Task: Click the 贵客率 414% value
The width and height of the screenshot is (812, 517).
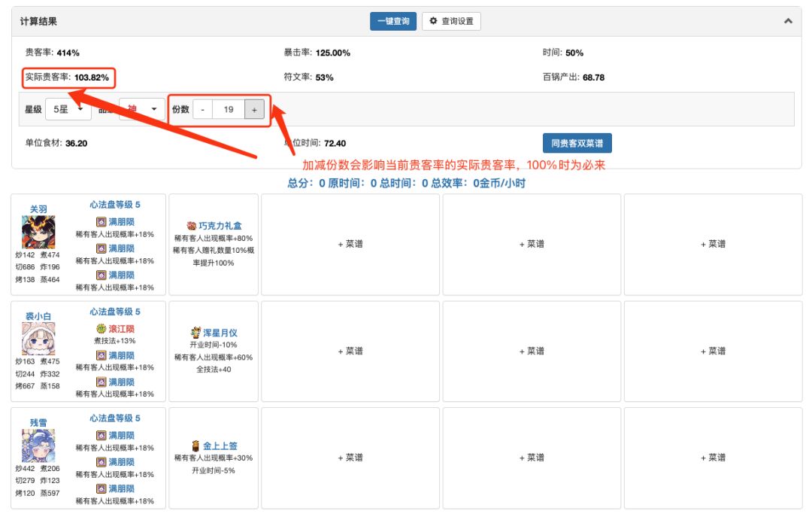Action: pyautogui.click(x=68, y=53)
